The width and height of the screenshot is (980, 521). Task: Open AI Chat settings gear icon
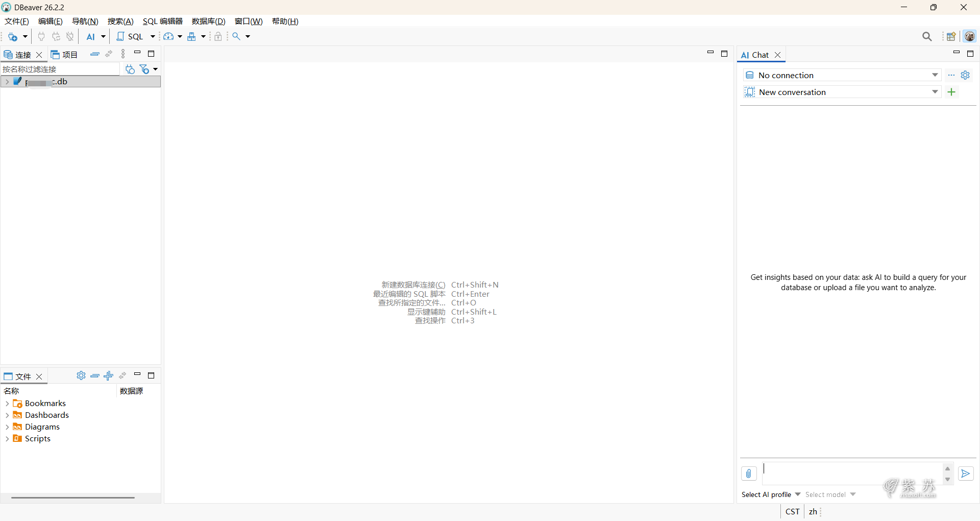965,75
